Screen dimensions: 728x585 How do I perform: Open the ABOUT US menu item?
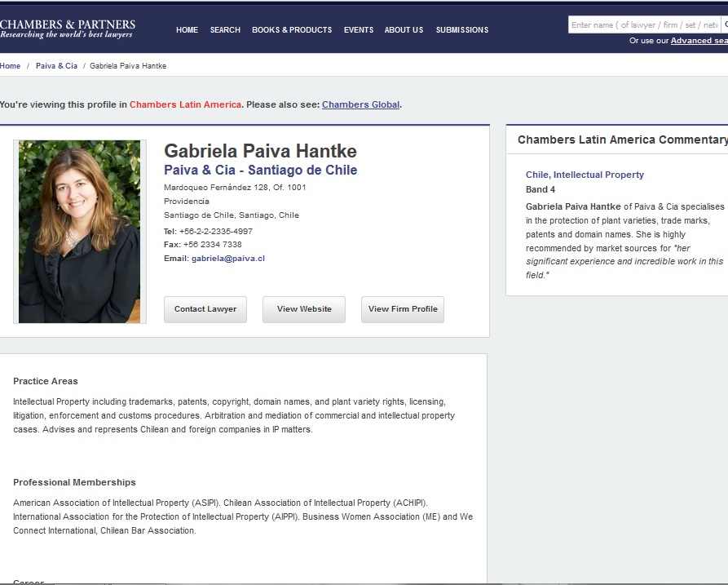click(x=404, y=29)
